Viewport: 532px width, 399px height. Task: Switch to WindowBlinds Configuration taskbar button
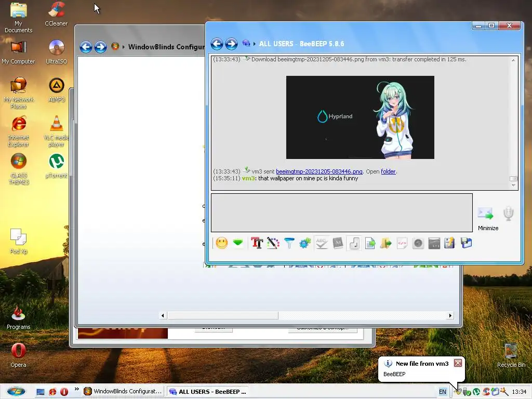pos(123,391)
